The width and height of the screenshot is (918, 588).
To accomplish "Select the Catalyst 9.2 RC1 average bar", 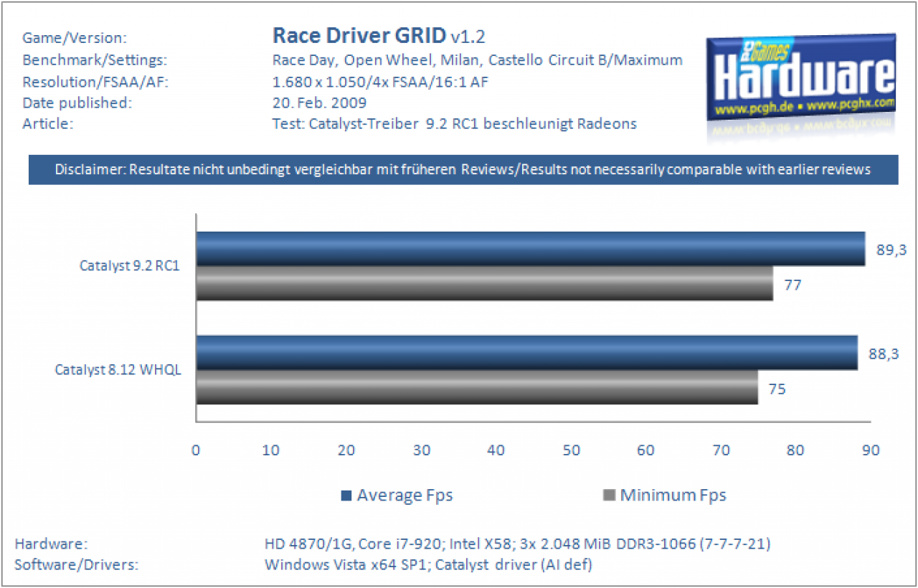I will [531, 249].
